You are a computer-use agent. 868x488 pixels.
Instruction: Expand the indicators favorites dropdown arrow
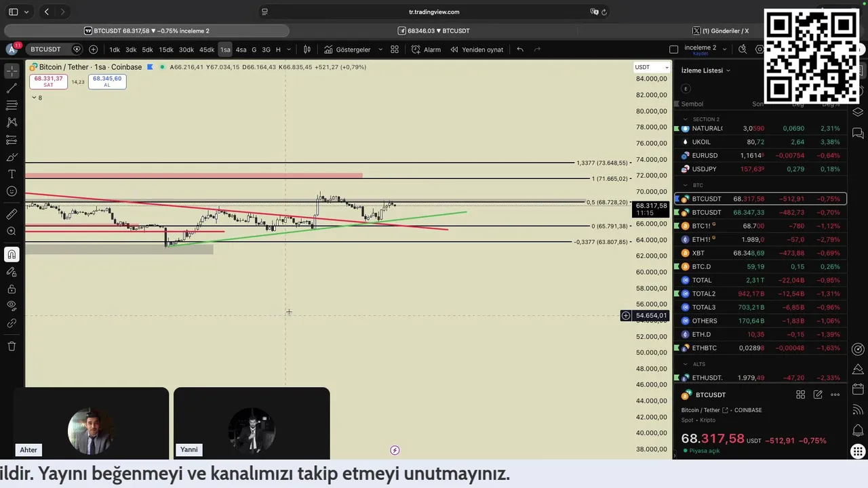pos(380,49)
